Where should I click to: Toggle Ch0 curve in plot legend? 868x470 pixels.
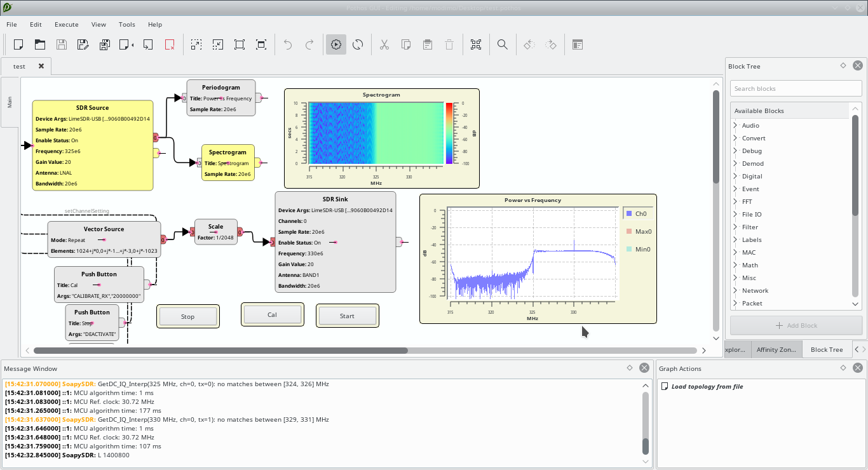click(x=638, y=214)
